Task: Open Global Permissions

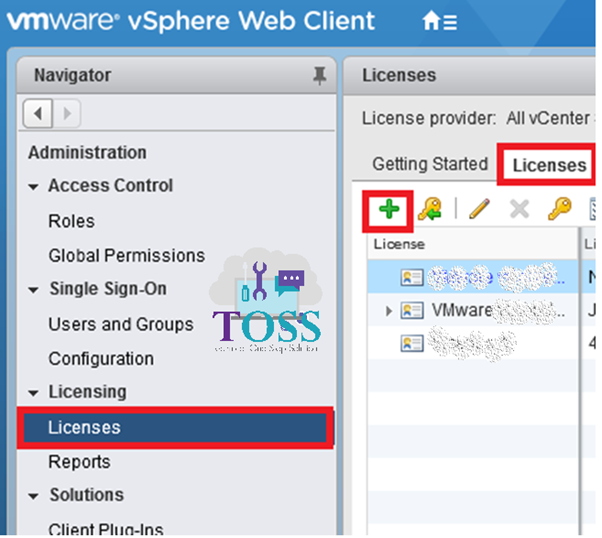Action: tap(127, 255)
